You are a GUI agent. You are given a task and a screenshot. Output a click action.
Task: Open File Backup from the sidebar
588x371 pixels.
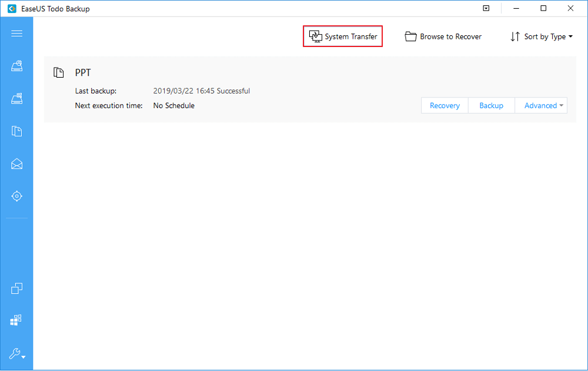[16, 131]
